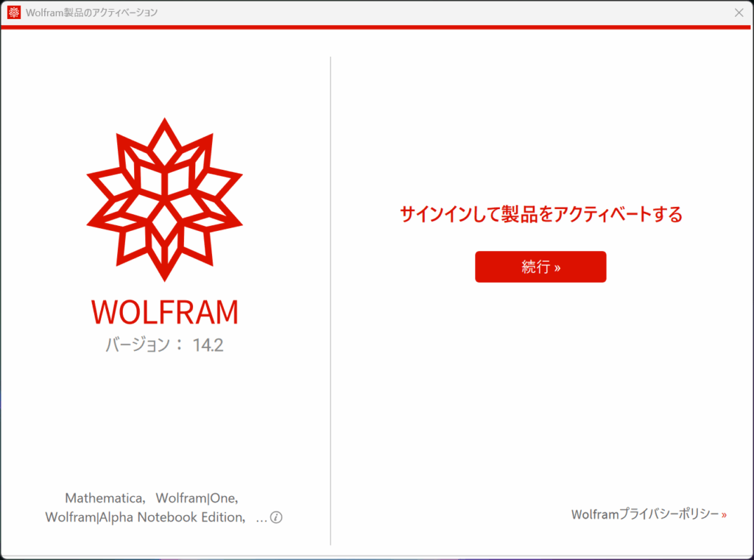This screenshot has height=560, width=754.
Task: Click the large red Wolfram spikey logo
Action: (x=164, y=199)
